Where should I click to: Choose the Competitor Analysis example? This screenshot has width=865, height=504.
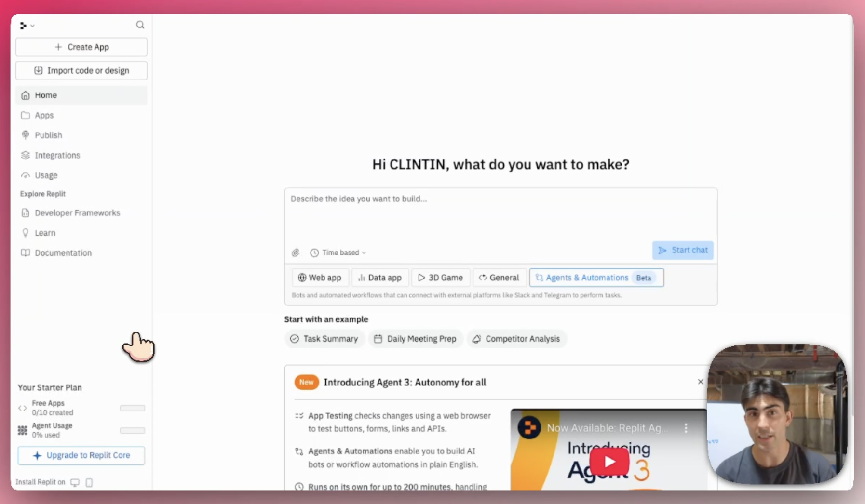coord(516,339)
